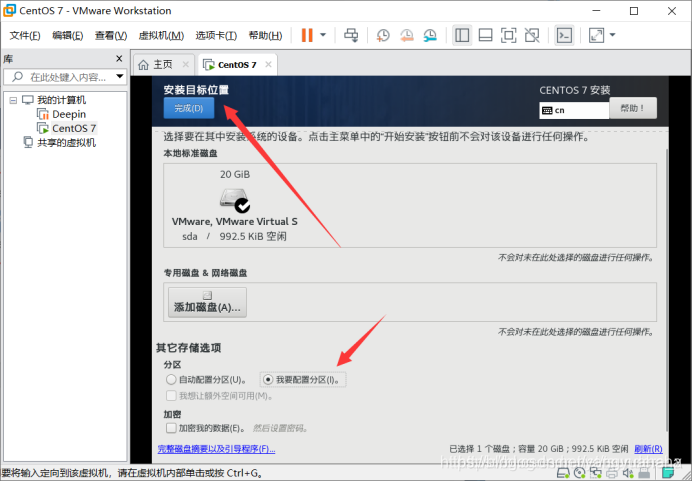This screenshot has width=692, height=481.
Task: Open the 查看(V) menu
Action: [111, 35]
